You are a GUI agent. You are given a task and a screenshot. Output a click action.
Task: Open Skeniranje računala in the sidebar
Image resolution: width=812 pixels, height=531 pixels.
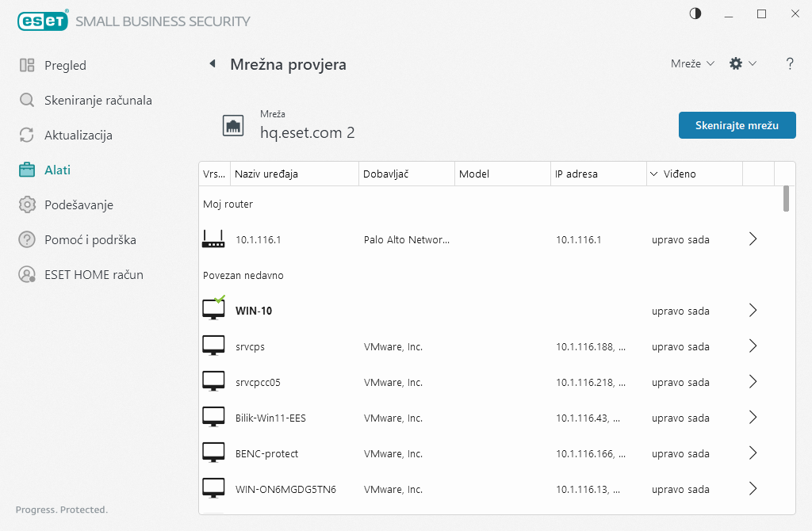[x=98, y=101]
